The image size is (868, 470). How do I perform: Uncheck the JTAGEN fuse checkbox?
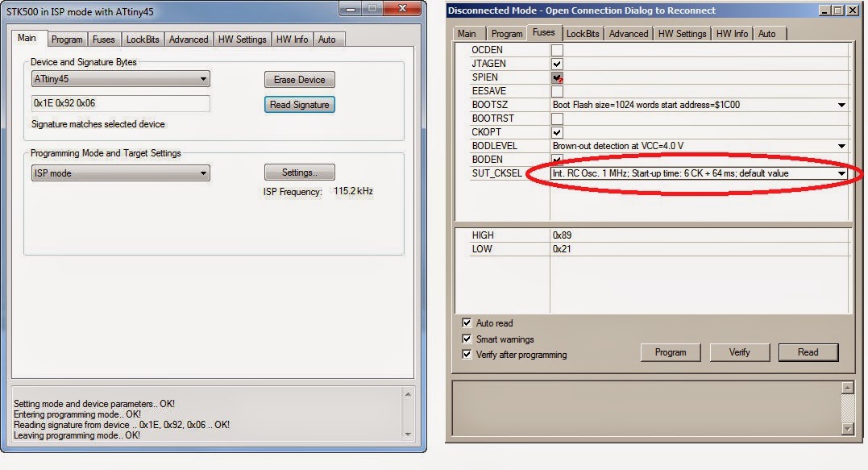coord(557,64)
